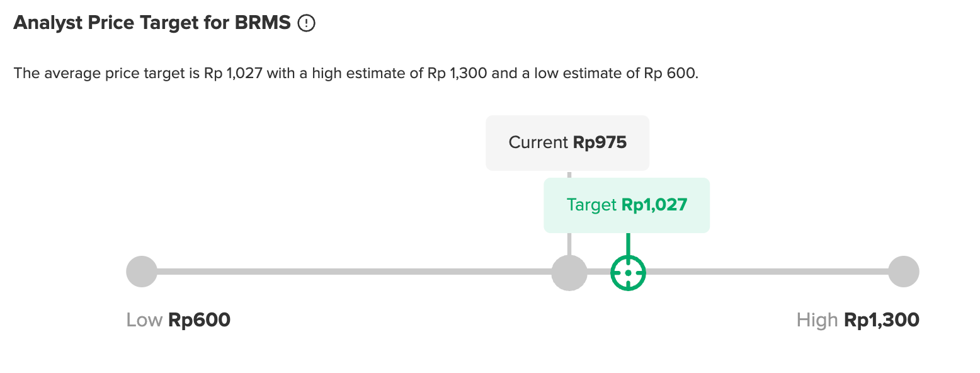This screenshot has width=980, height=373.
Task: Click the info icon beside the heading
Action: [x=306, y=23]
